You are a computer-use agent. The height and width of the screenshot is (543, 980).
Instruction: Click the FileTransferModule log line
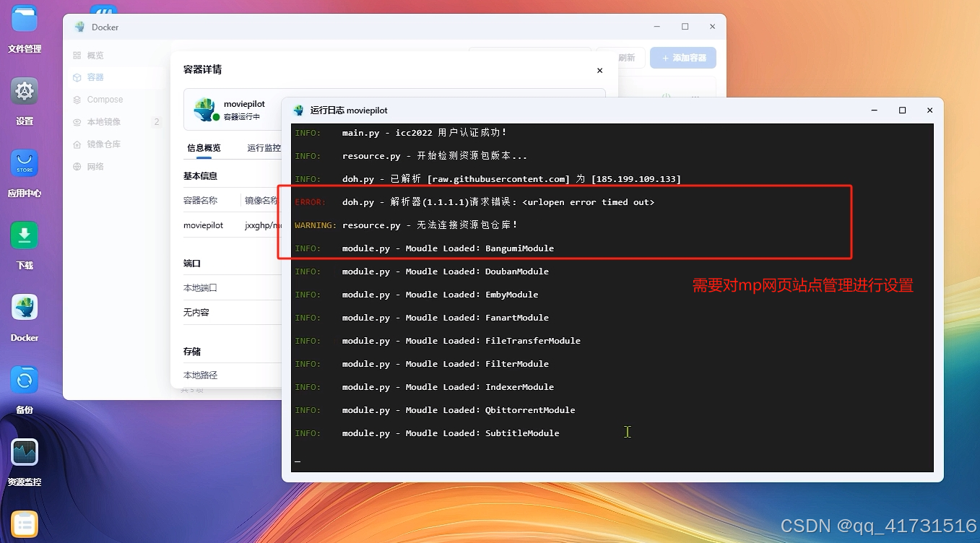click(x=438, y=341)
